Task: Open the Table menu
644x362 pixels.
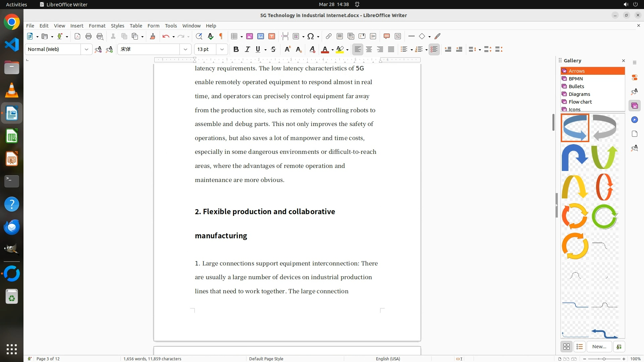Action: (136, 25)
